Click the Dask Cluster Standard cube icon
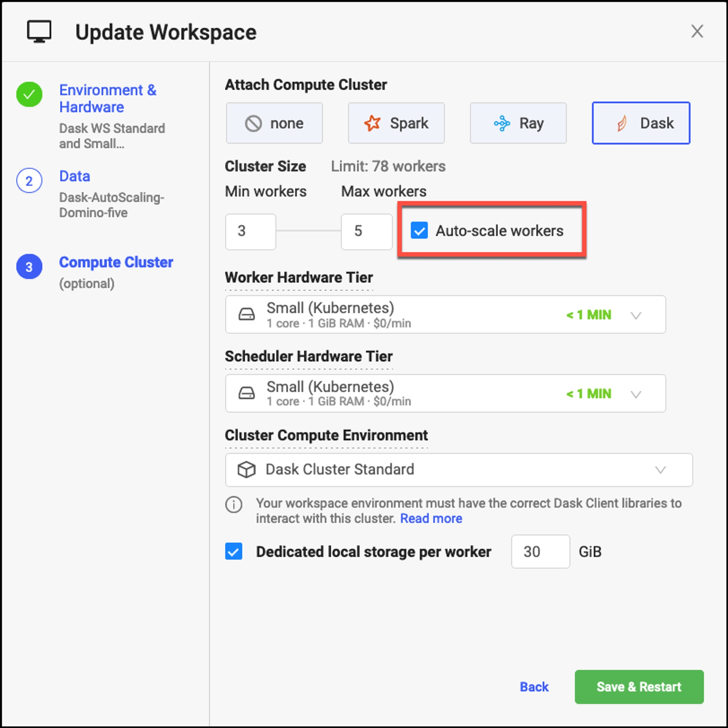This screenshot has width=728, height=728. [x=246, y=469]
